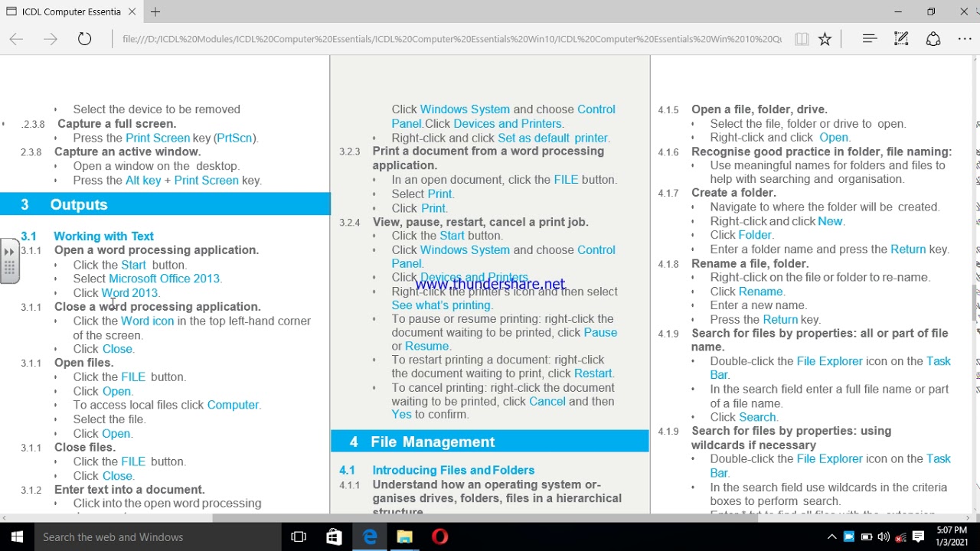Open the Action Center notification icon
Screen dimensions: 980x551
click(x=920, y=536)
